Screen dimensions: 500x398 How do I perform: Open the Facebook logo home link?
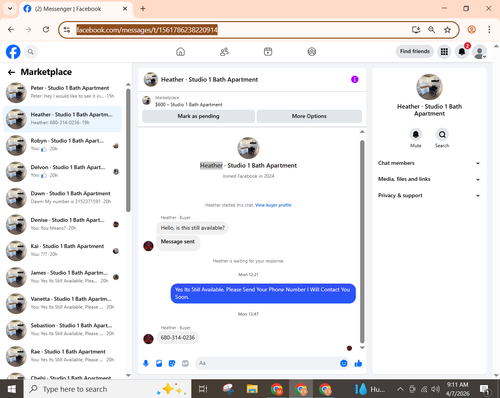click(13, 52)
